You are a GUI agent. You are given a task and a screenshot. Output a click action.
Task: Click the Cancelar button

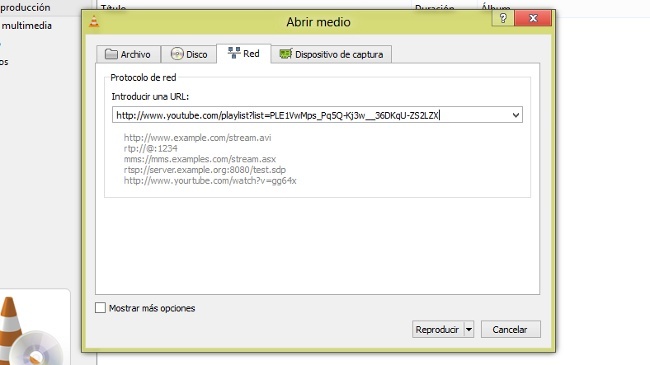[x=510, y=329]
